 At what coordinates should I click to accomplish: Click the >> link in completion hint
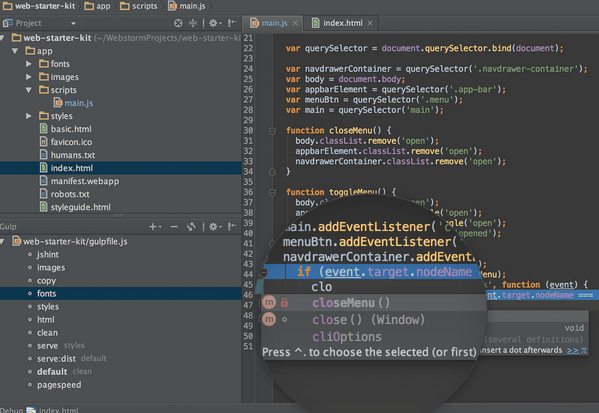(x=573, y=350)
